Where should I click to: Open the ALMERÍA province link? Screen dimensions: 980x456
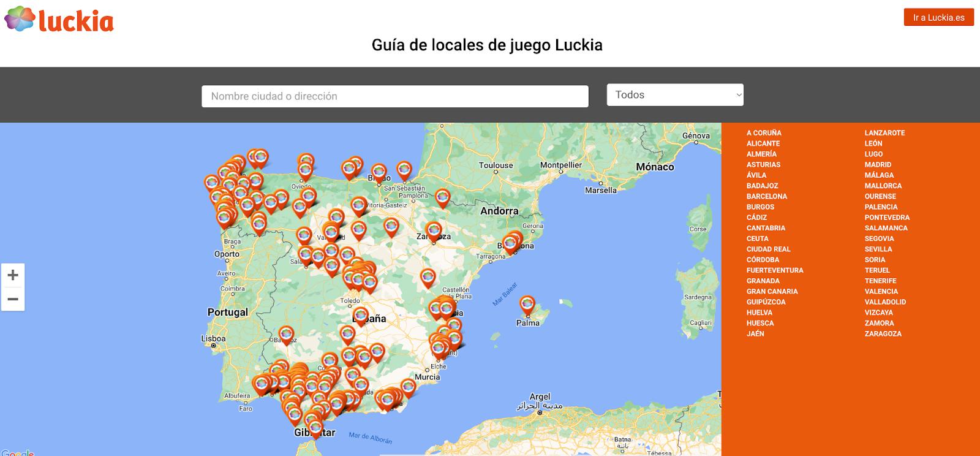point(761,154)
